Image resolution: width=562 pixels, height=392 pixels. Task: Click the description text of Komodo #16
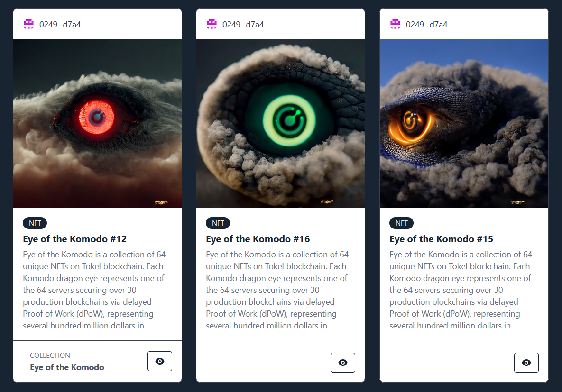(x=277, y=290)
